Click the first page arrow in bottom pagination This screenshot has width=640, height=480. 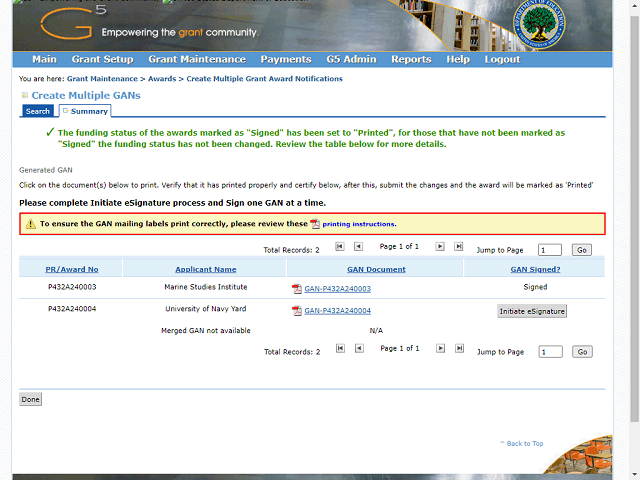(x=340, y=349)
